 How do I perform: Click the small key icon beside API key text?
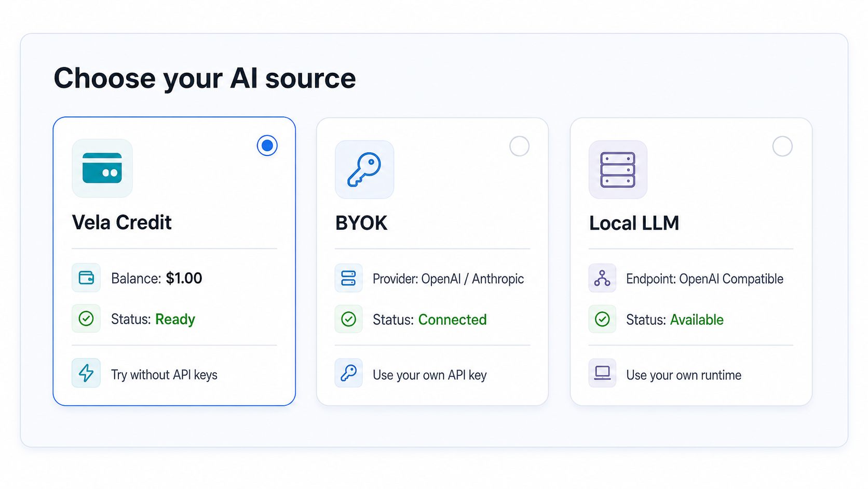pos(348,373)
